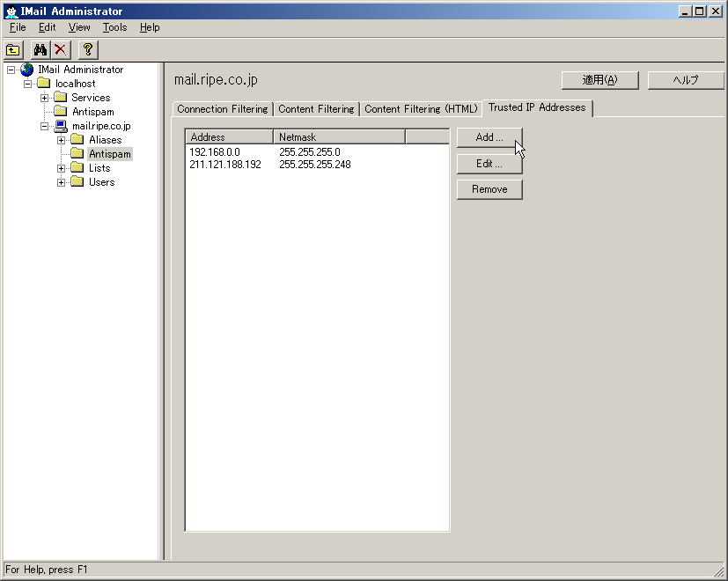This screenshot has height=581, width=728.
Task: Click the red X delete toolbar icon
Action: coord(60,49)
